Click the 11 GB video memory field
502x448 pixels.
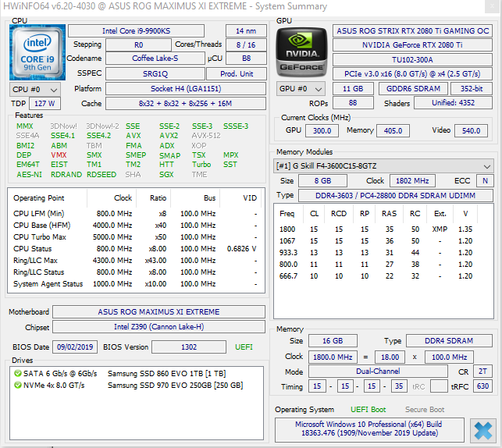(x=353, y=89)
